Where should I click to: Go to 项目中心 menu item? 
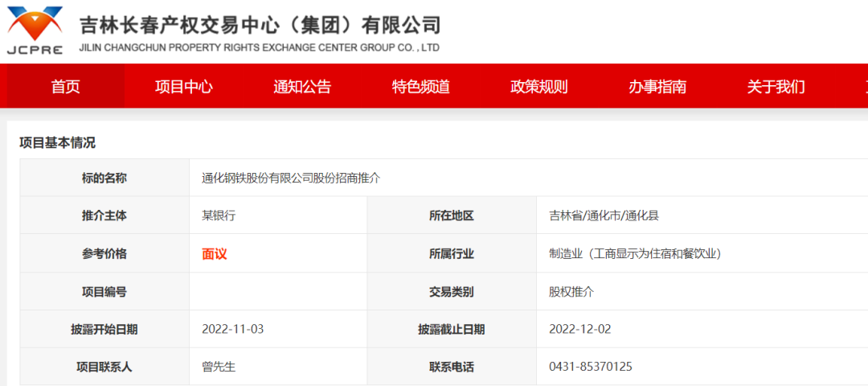(183, 87)
